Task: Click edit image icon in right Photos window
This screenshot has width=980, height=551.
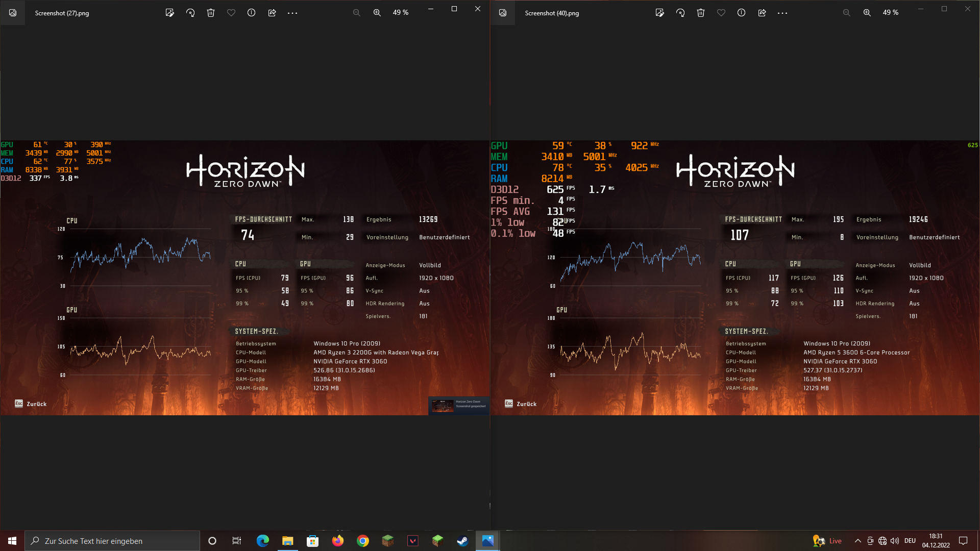Action: (x=660, y=13)
